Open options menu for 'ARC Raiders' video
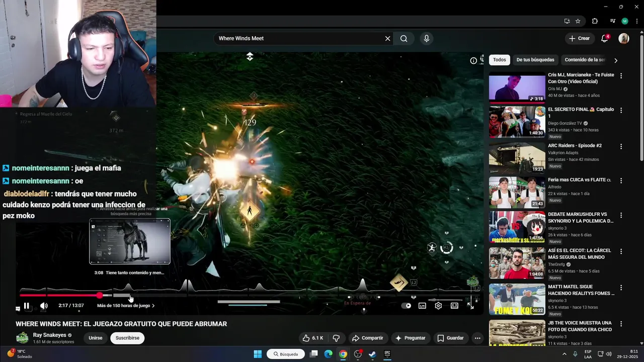 coord(621,146)
